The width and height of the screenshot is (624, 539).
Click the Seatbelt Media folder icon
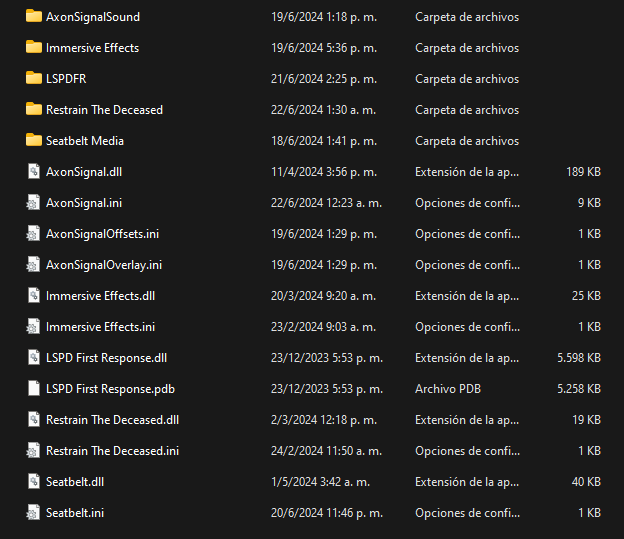pos(34,140)
